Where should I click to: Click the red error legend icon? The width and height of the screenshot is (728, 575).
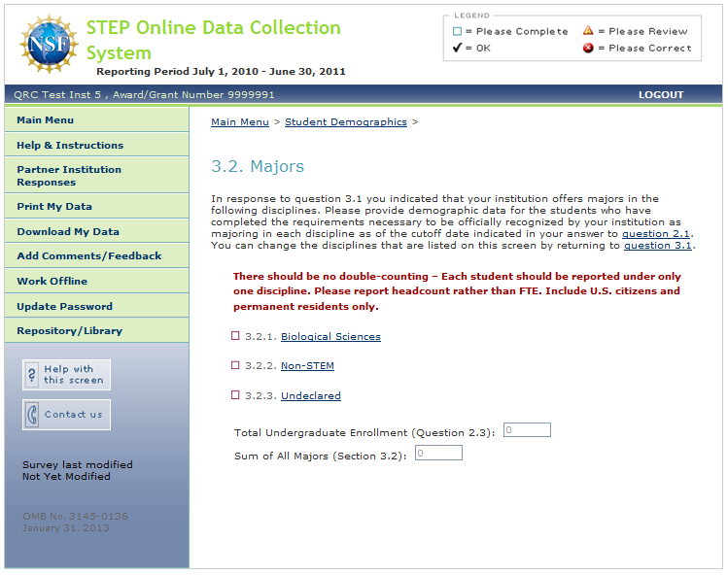click(588, 48)
